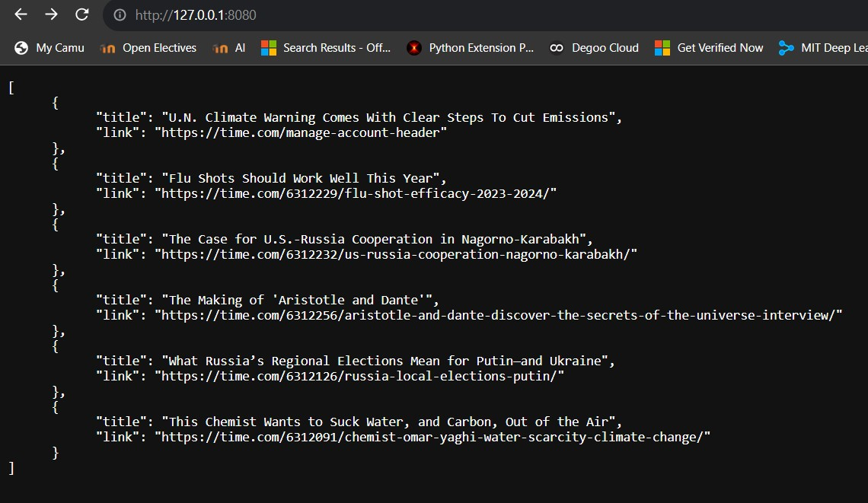
Task: Click the globe icon next to My Camu
Action: point(21,47)
